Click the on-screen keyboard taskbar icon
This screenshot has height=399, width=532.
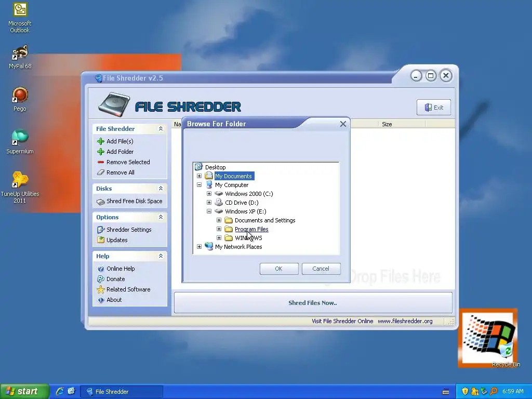[x=446, y=392]
